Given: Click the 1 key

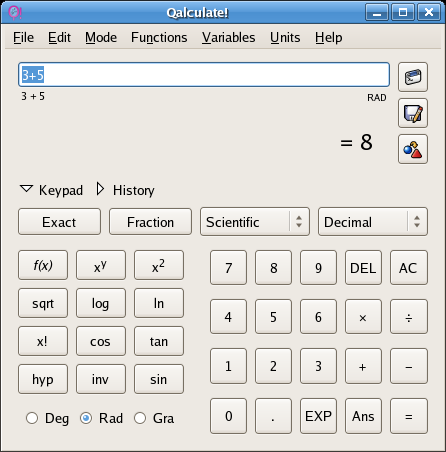Looking at the screenshot, I should click(x=228, y=366).
